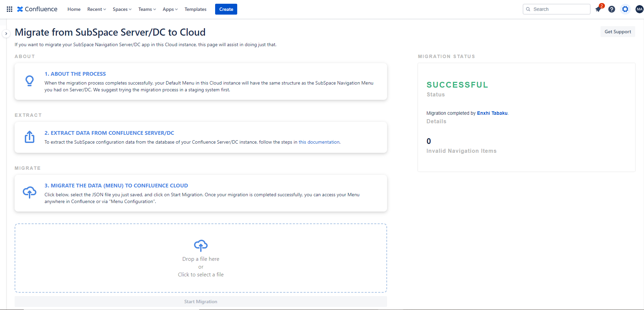Open the Teams dropdown menu
The width and height of the screenshot is (644, 310).
147,9
